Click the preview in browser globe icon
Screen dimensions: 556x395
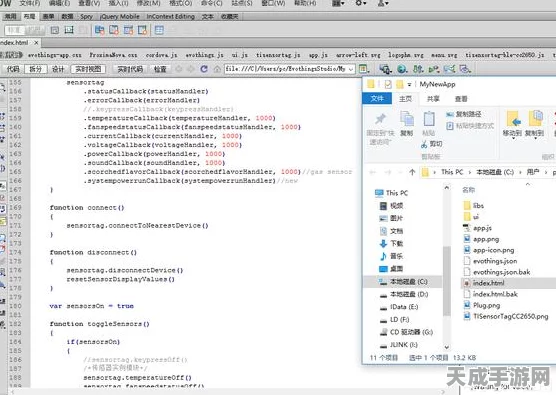[402, 69]
